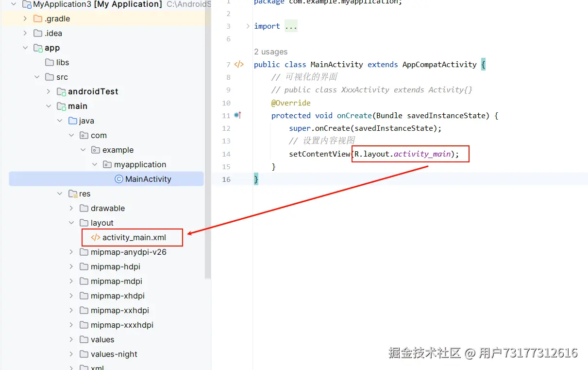
Task: Collapse the src folder chevron
Action: click(x=37, y=77)
